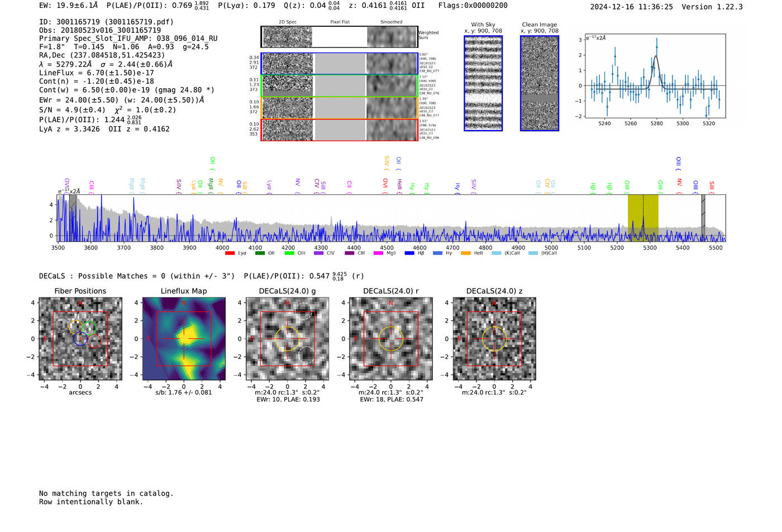782x532 pixels.
Task: Click the Clean Image panel
Action: pos(540,83)
